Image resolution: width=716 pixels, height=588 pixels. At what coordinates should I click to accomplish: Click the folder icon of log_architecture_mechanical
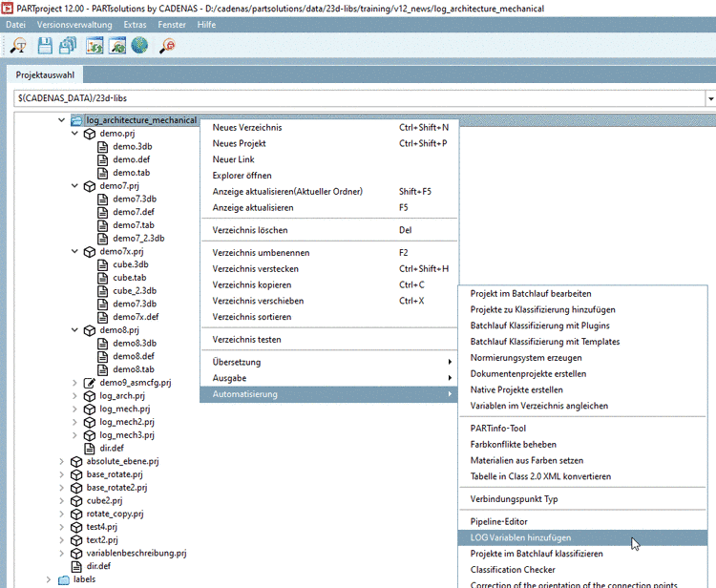76,120
